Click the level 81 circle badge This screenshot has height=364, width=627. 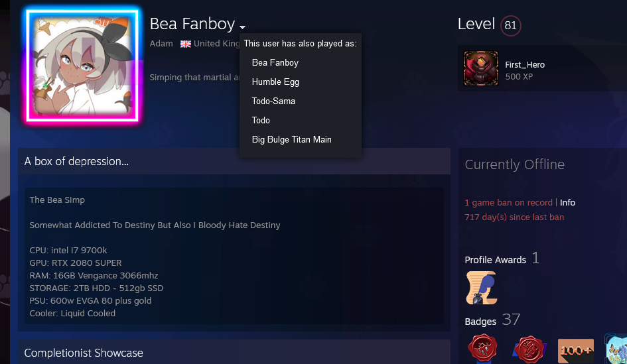click(x=510, y=26)
